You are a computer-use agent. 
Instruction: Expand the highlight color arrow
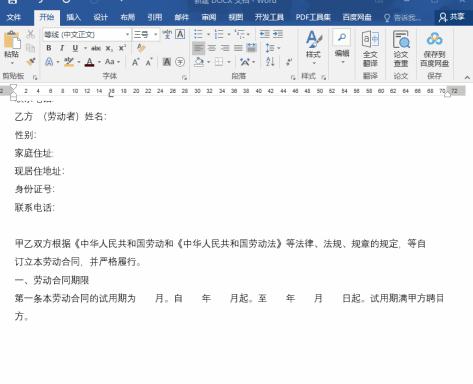tap(79, 62)
